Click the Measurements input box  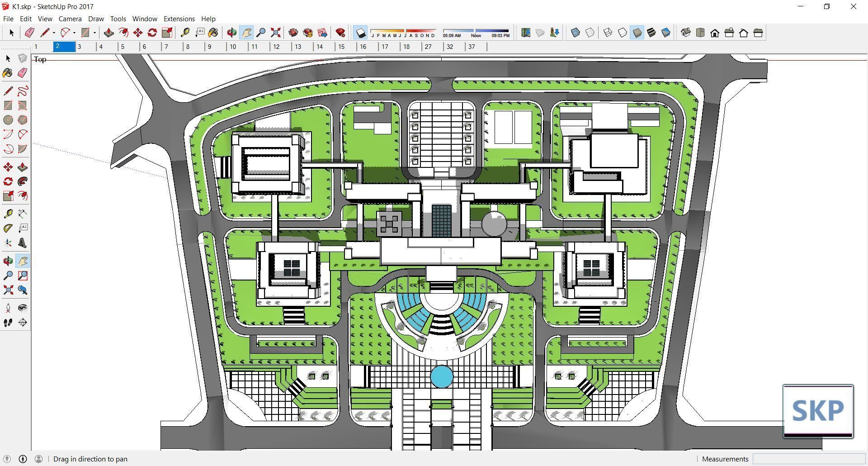[x=808, y=459]
